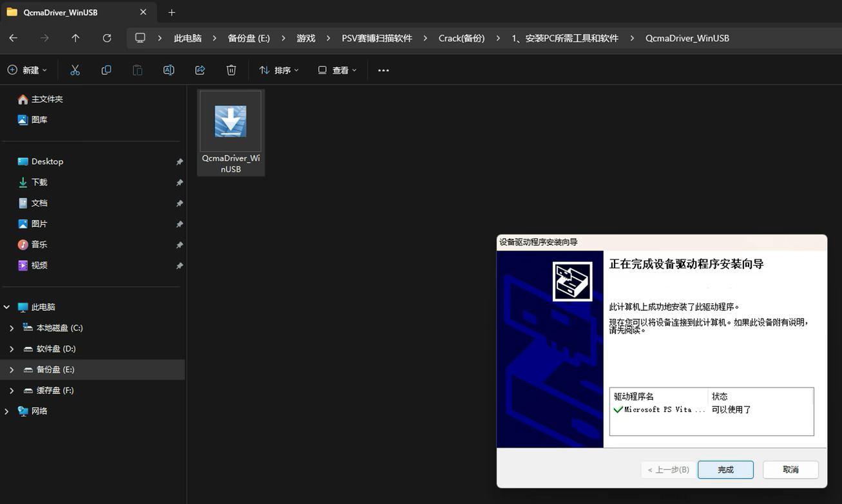
Task: Go up one folder level
Action: pos(75,38)
